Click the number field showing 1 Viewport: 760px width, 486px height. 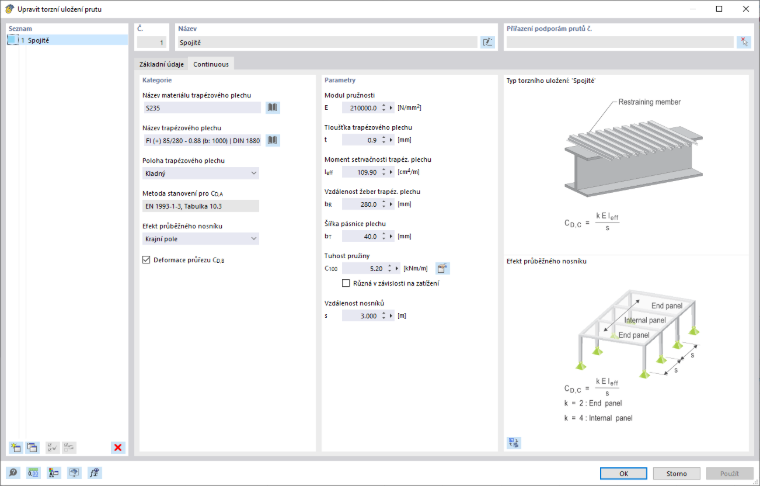151,42
